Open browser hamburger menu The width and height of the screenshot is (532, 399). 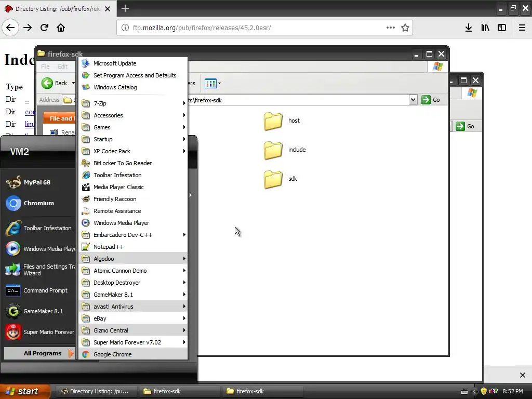522,28
